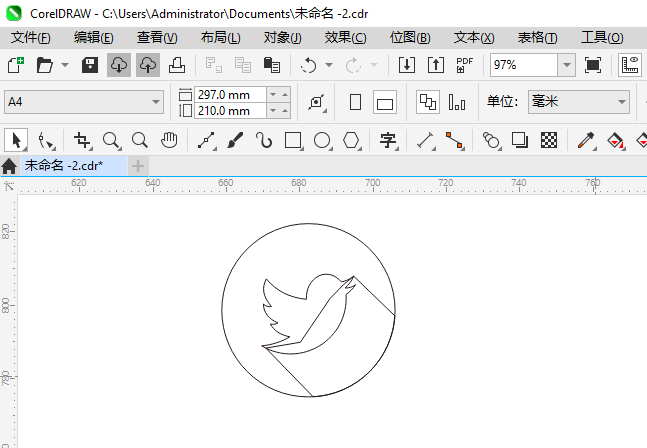Toggle full-screen preview icon
The width and height of the screenshot is (647, 448).
tap(593, 65)
